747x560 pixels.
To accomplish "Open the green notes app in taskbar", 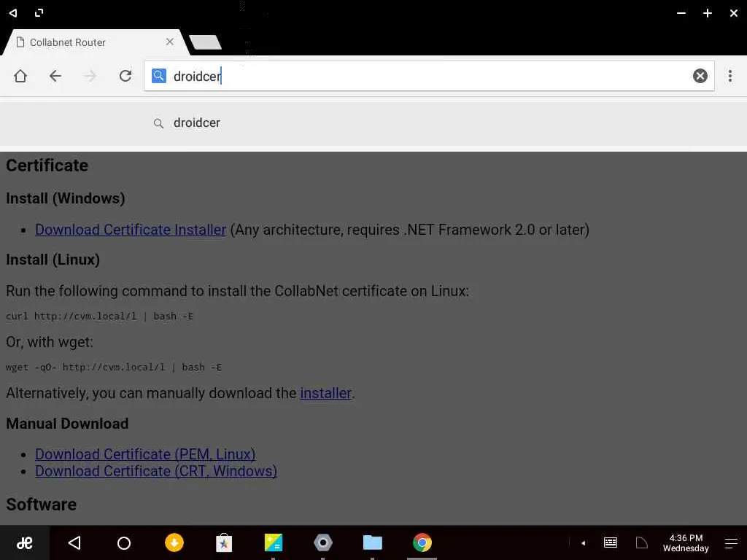I will click(274, 542).
